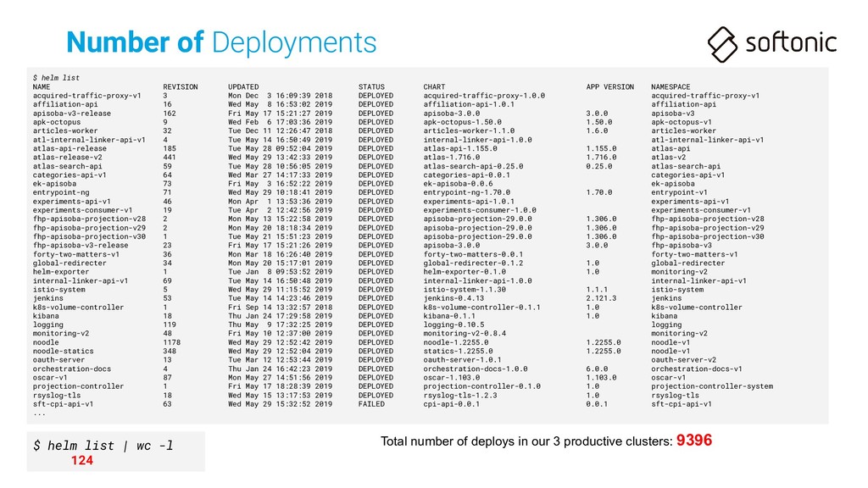Select the 'atl-internal-linker-api-v1' release name
Viewport: 868px width, 488px height.
(x=89, y=140)
